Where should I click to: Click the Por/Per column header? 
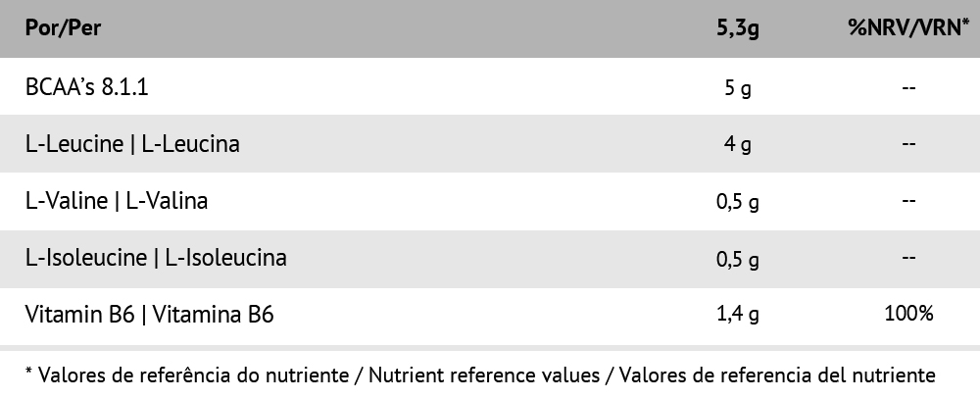pos(64,29)
